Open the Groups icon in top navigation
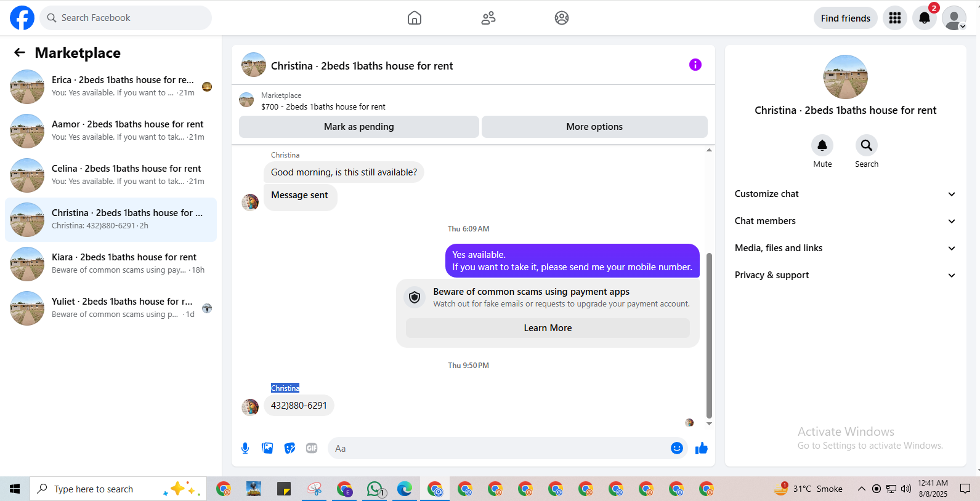Screen dimensions: 980x501 tap(562, 18)
